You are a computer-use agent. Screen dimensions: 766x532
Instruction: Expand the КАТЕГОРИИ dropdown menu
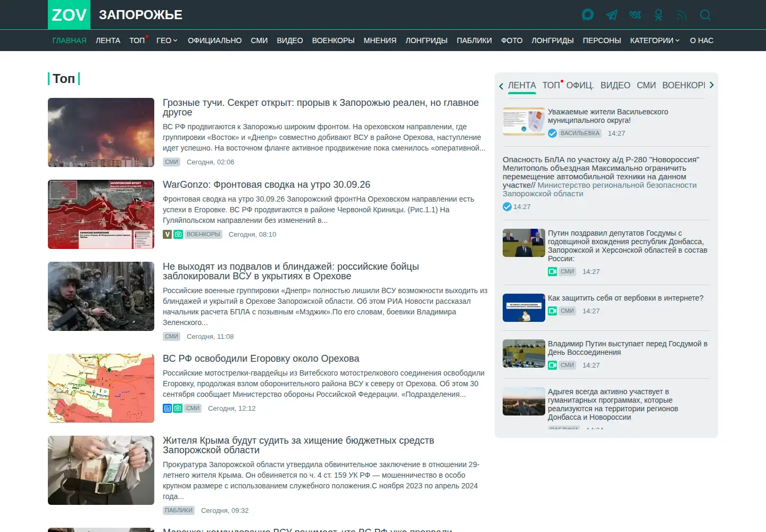pos(655,40)
